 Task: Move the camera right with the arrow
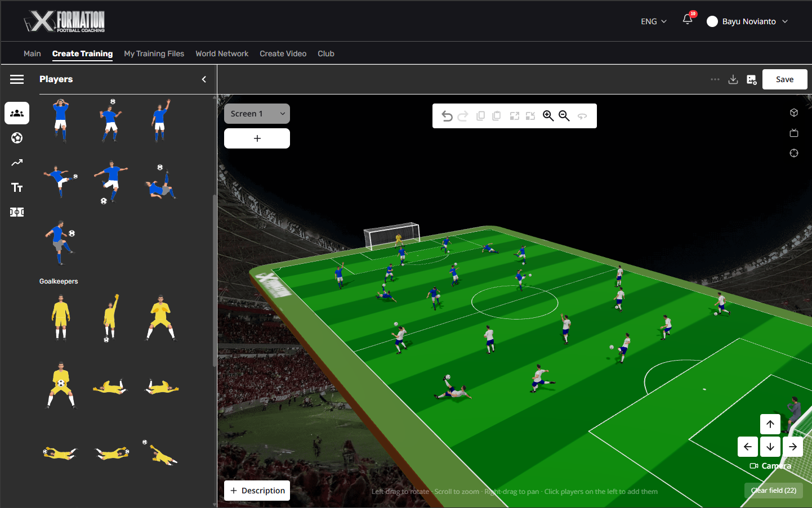click(x=793, y=447)
